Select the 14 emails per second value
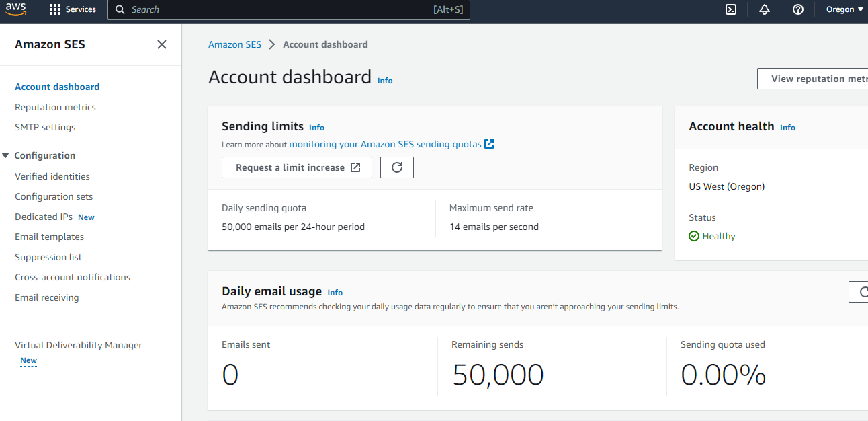Image resolution: width=868 pixels, height=421 pixels. [x=494, y=227]
